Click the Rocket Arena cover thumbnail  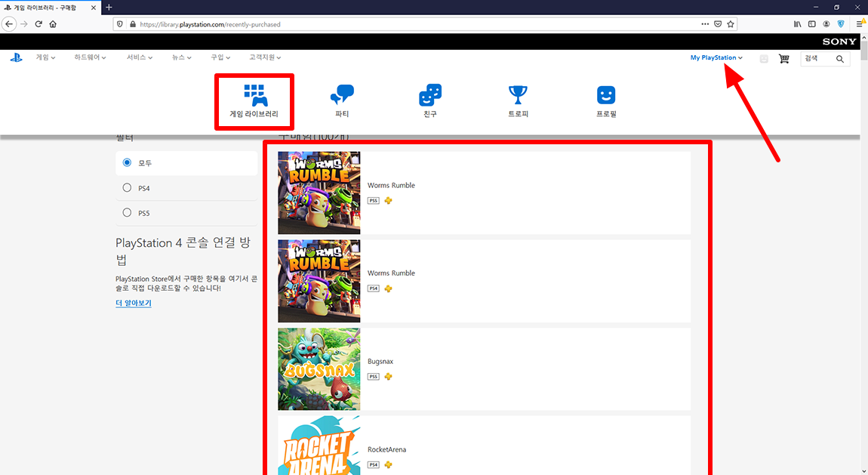[319, 445]
